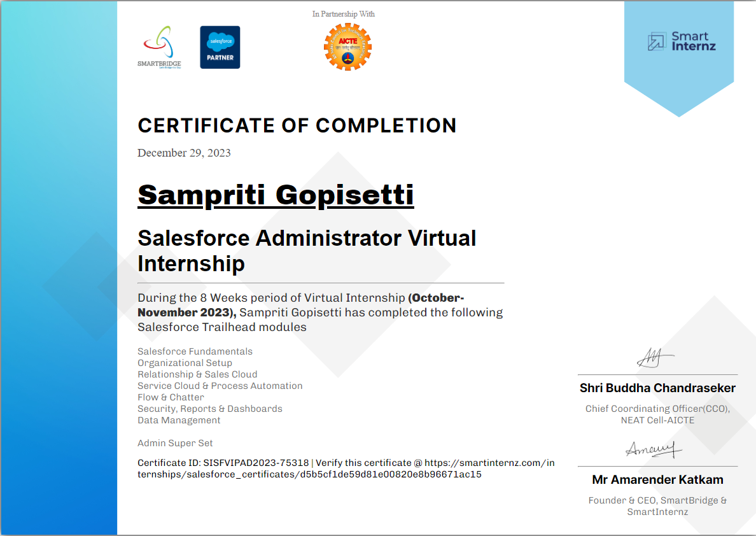Viewport: 756px width, 536px height.
Task: Click the "Salesforce Fundamentals" module line
Action: coord(195,351)
